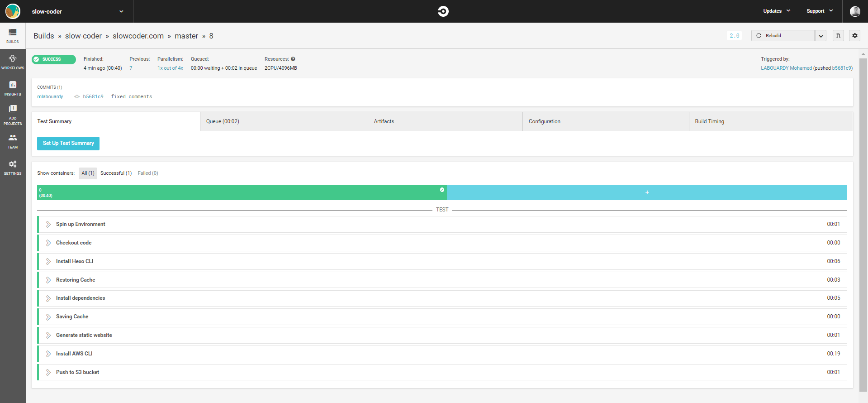Open commit link b5681c9 in commits
This screenshot has height=403, width=868.
pos(93,97)
